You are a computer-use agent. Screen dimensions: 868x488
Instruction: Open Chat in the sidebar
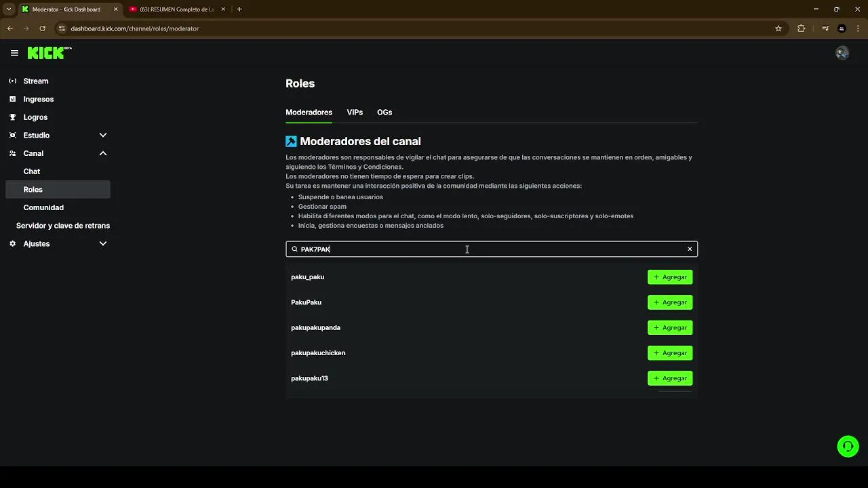click(x=32, y=171)
